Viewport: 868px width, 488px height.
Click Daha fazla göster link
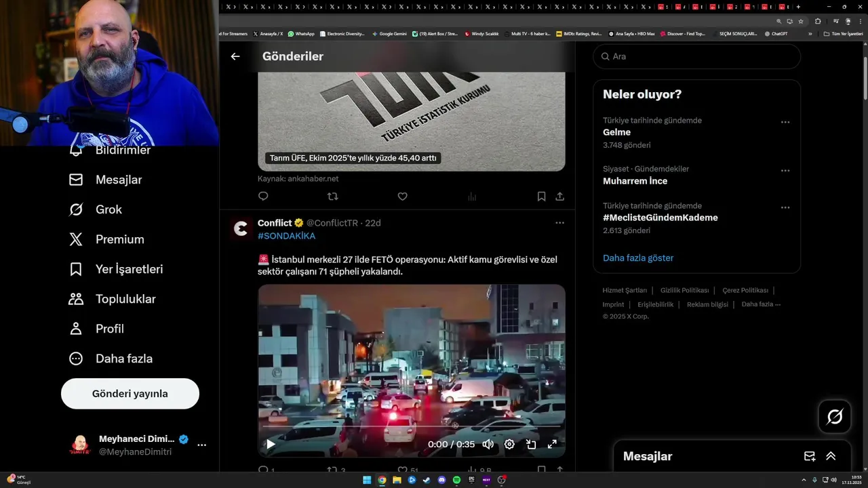point(638,258)
